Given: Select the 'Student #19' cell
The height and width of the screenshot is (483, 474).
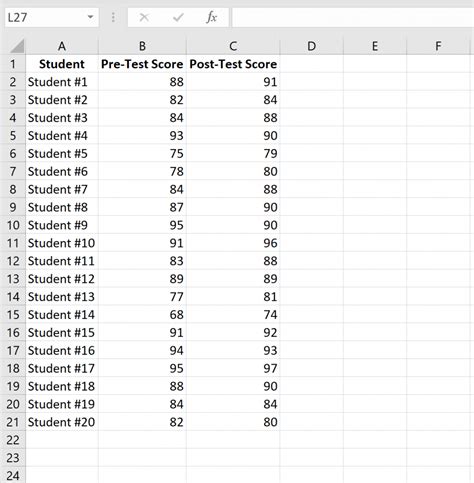Looking at the screenshot, I should [x=62, y=404].
